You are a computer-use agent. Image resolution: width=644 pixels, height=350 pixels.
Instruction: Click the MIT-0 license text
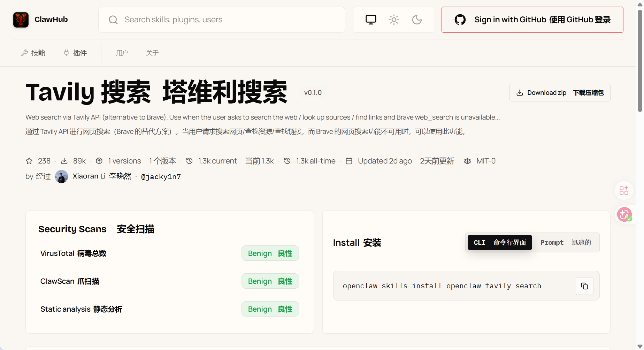[x=486, y=161]
